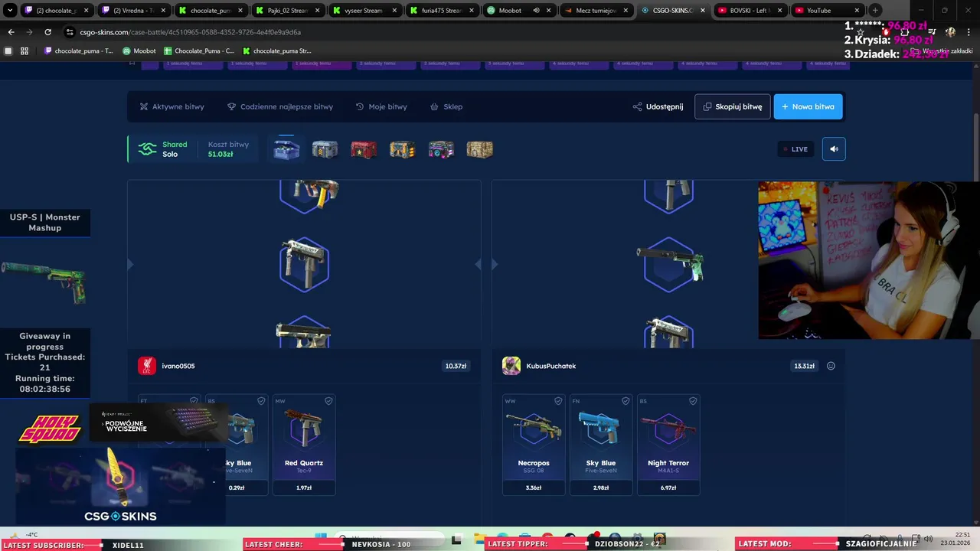The image size is (980, 551).
Task: Mute battle sound with speaker button
Action: 834,149
